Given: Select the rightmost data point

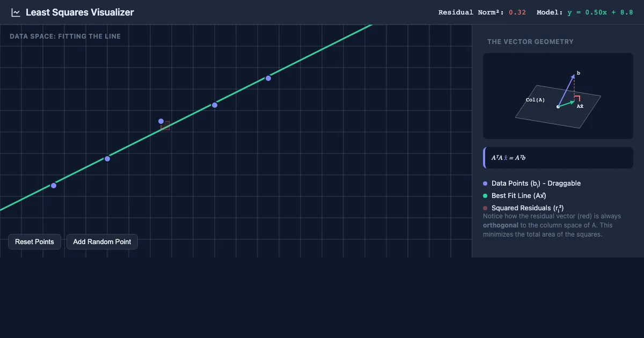Looking at the screenshot, I should pos(268,78).
